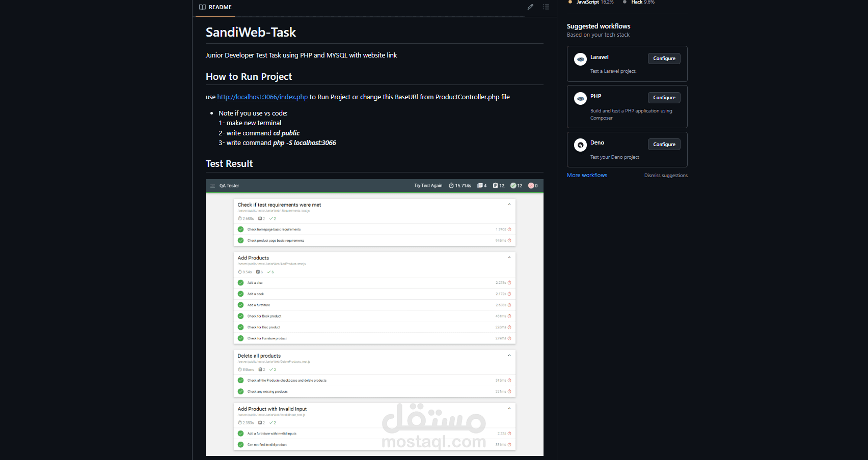Open the More workflows link
868x460 pixels.
pos(587,175)
